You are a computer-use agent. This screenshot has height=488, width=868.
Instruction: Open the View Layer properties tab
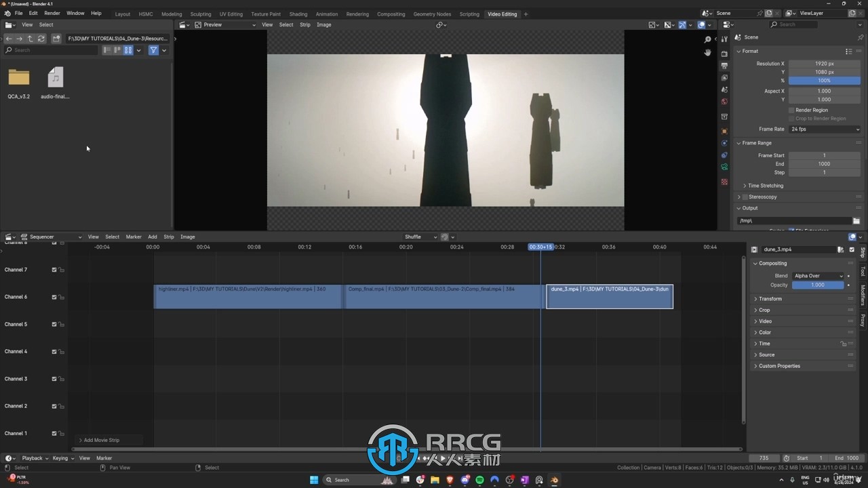(724, 78)
